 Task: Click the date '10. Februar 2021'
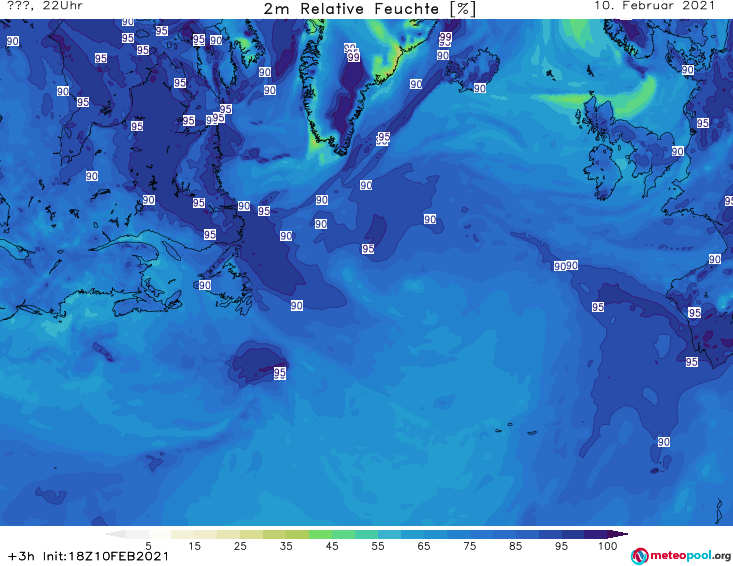(654, 6)
